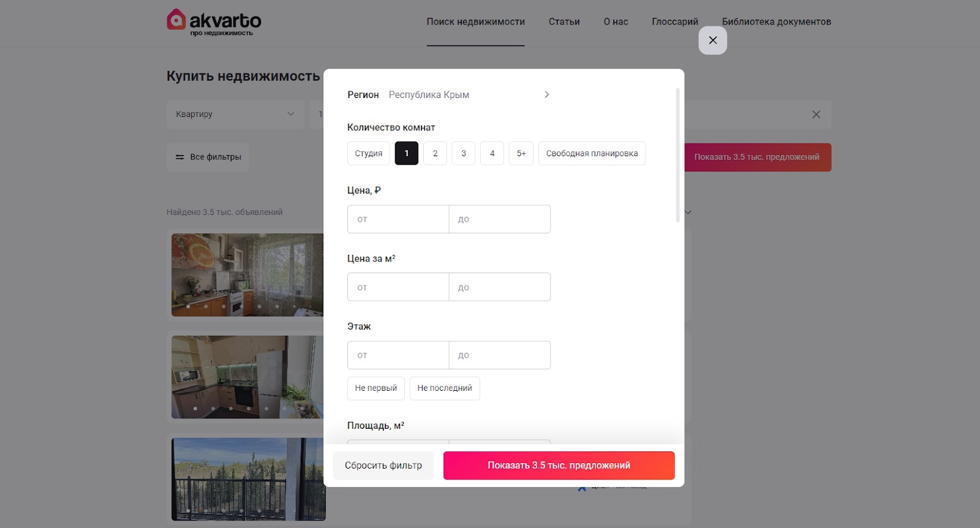980x528 pixels.
Task: Click the Цена за м² 'до' field
Action: pos(500,287)
